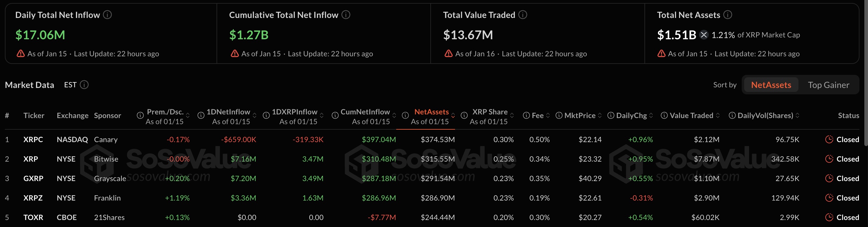The width and height of the screenshot is (868, 227).
Task: Click the info icon beside Daily Total Net Inflow
Action: [x=107, y=15]
